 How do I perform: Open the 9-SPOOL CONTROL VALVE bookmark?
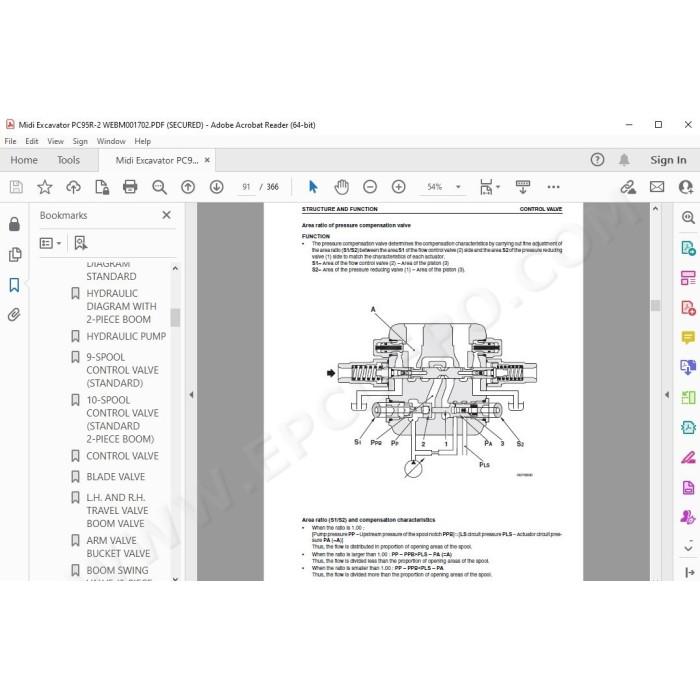pyautogui.click(x=122, y=370)
